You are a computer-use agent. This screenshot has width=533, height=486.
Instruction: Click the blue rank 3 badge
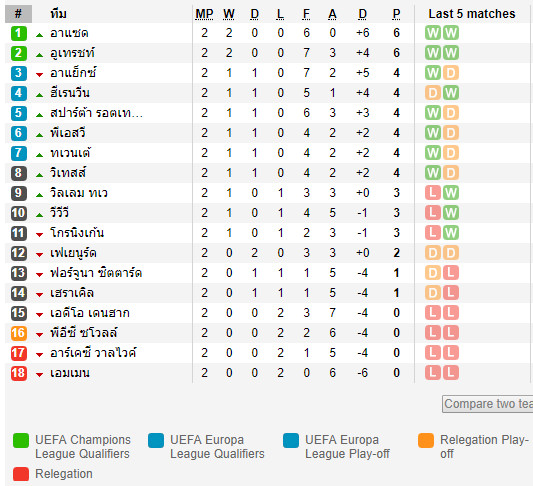[x=19, y=73]
